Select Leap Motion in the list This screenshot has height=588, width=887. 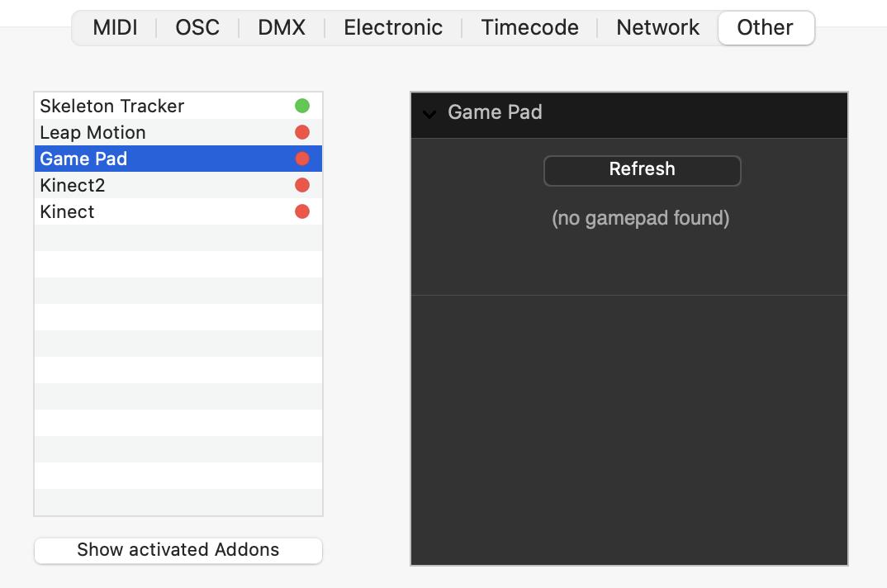pos(92,132)
